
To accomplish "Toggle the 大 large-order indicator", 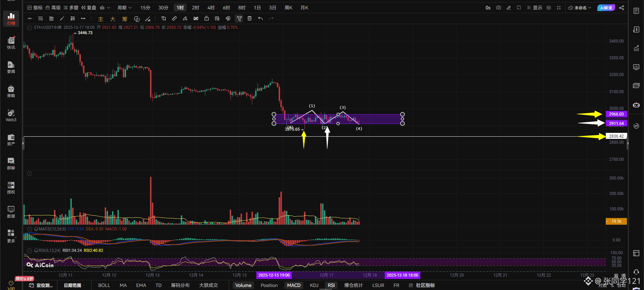I will [x=113, y=19].
